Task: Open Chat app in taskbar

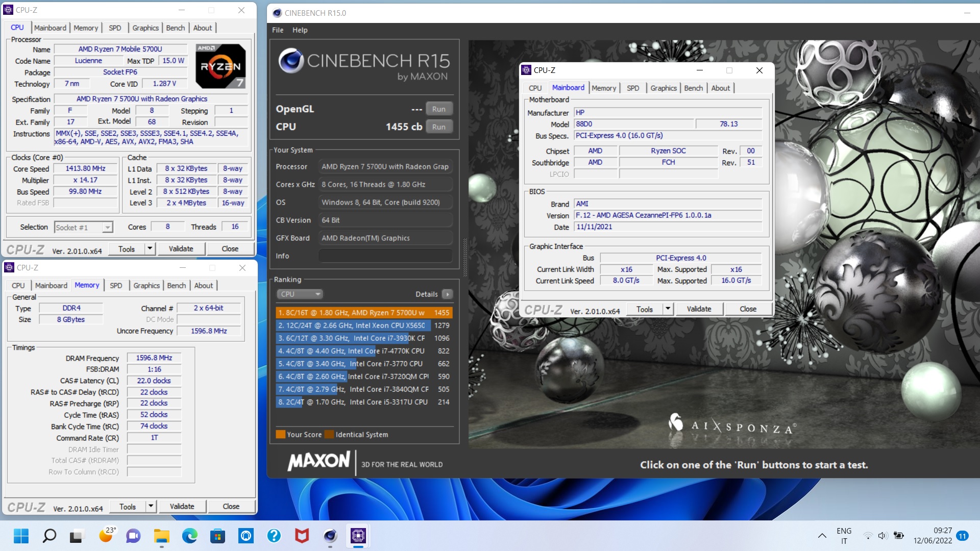Action: [x=133, y=536]
